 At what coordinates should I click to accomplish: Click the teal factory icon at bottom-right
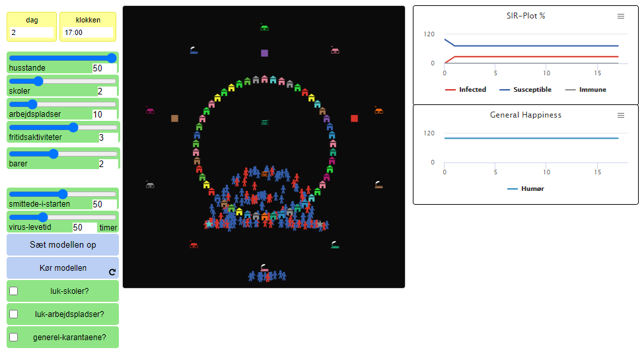(x=335, y=245)
